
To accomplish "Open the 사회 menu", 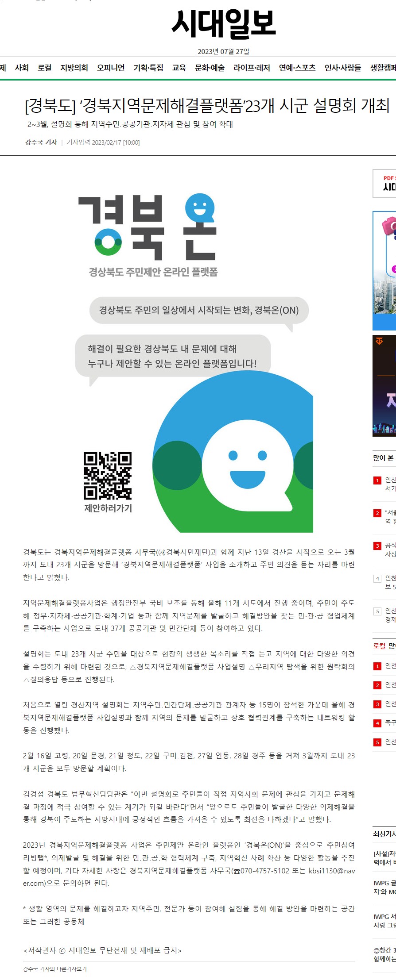I will pyautogui.click(x=22, y=68).
